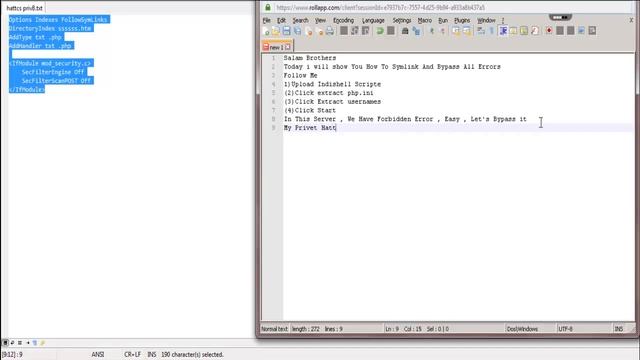The height and width of the screenshot is (360, 640).
Task: Click the Synchronize Vertical Scrolling icon
Action: point(456,31)
